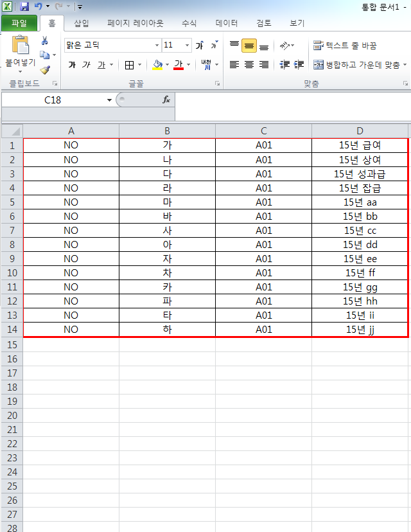Increase font size with large 가 icon
Screen dimensions: 411x532
200,45
